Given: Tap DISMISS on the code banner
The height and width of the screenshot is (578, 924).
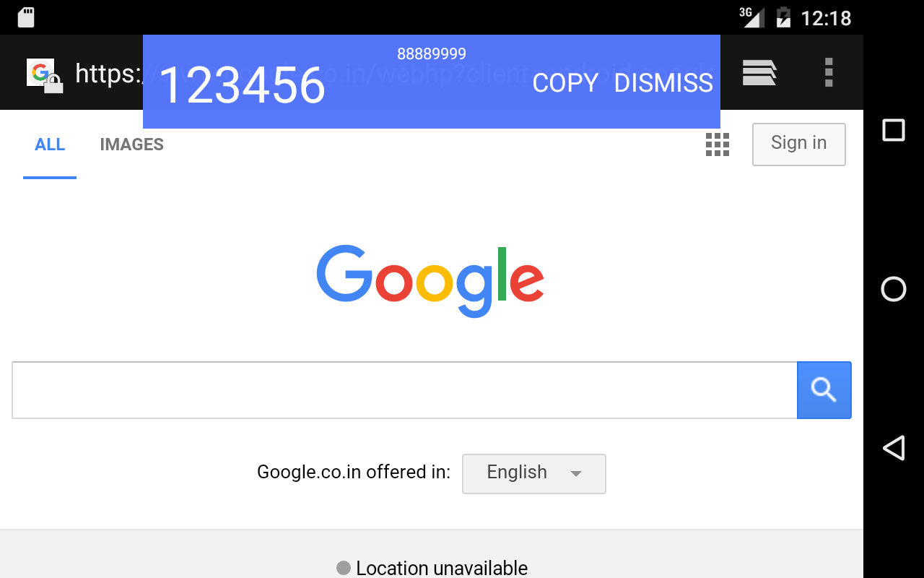Looking at the screenshot, I should click(663, 83).
